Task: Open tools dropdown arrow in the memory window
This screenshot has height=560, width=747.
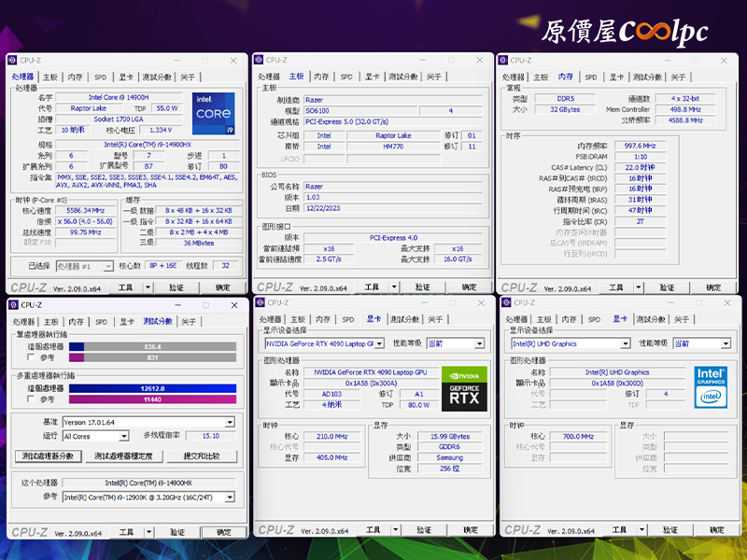Action: pyautogui.click(x=639, y=287)
